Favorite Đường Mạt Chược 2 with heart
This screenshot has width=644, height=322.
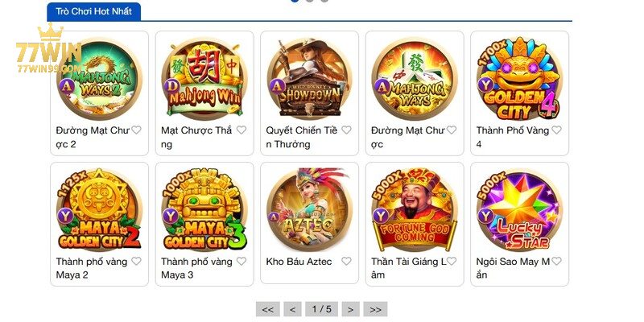pos(136,130)
